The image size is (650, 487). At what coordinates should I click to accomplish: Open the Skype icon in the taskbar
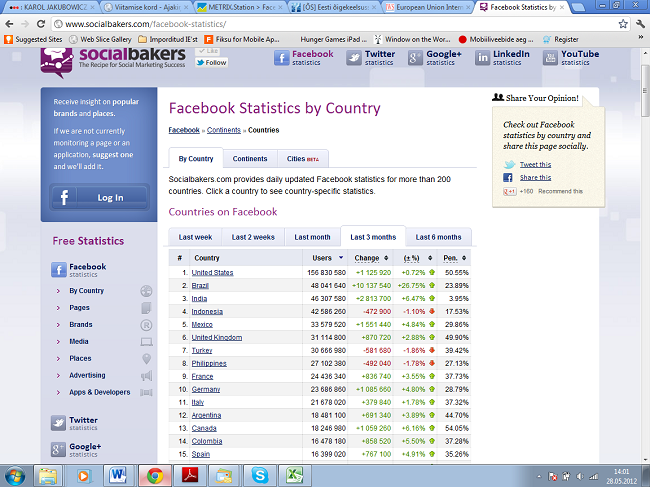click(x=260, y=474)
